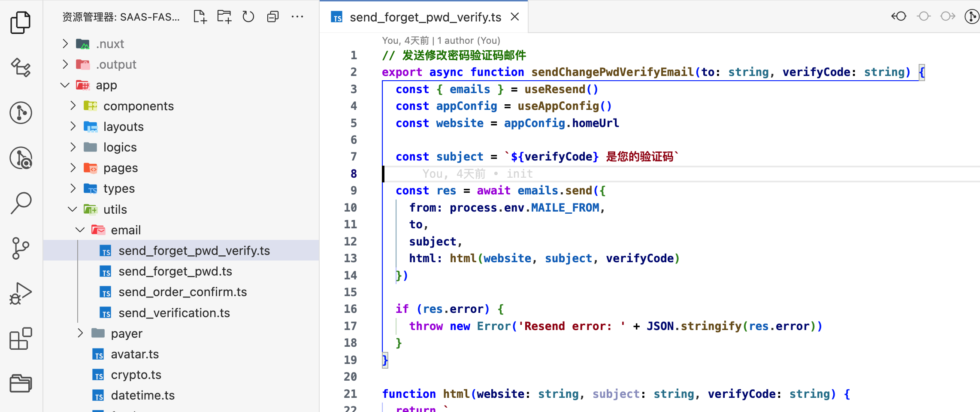The image size is (980, 412).
Task: Open the Source Control branch icon in activity bar
Action: click(21, 248)
